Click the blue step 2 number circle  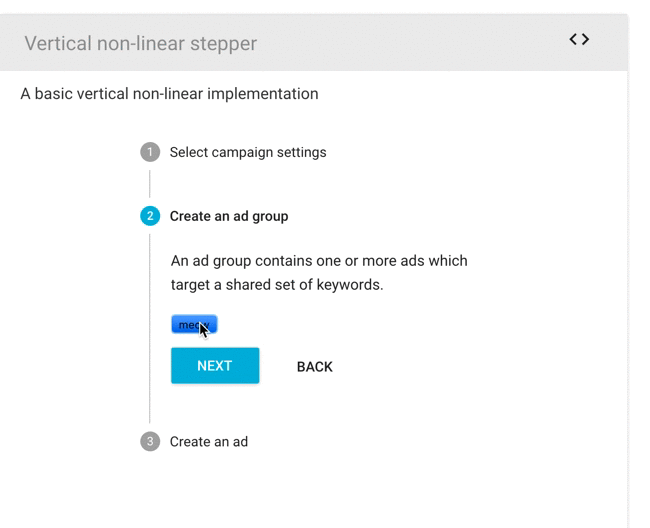point(150,216)
